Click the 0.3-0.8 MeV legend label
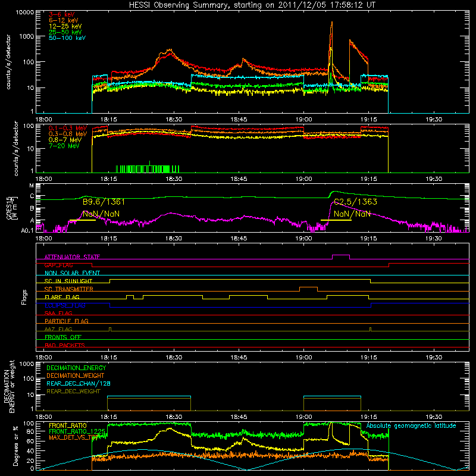Viewport: 476px width, 476px height. pyautogui.click(x=68, y=134)
